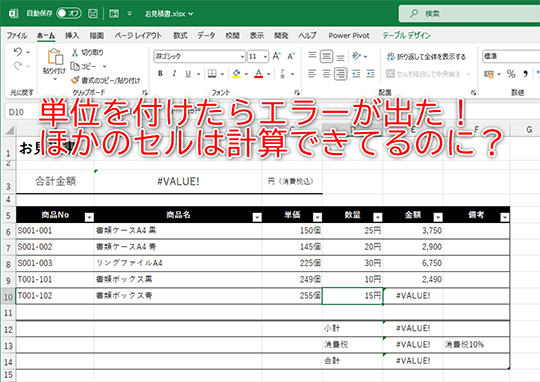Decrease font size with smaller A
540x382 pixels.
[291, 56]
